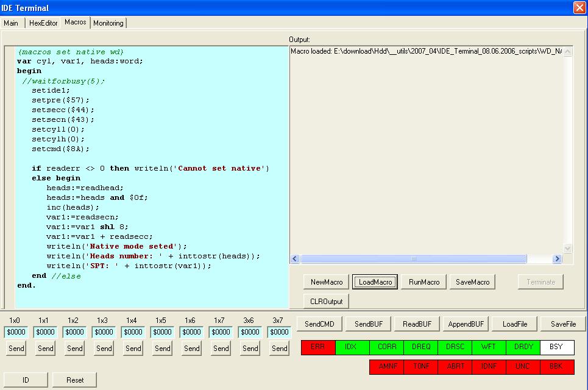Send the 1x2 register value
Viewport: 588px width, 390px height.
coord(74,349)
